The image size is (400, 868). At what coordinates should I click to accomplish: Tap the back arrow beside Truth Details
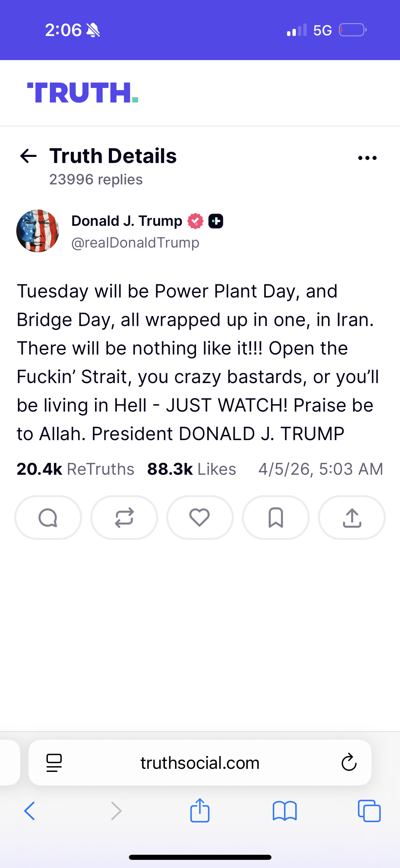tap(28, 156)
